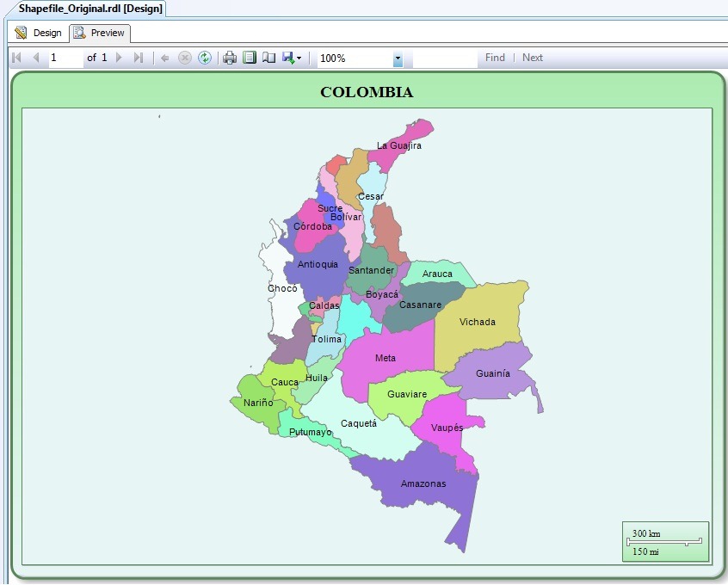The image size is (728, 585).
Task: Go to first page arrow
Action: (x=16, y=58)
